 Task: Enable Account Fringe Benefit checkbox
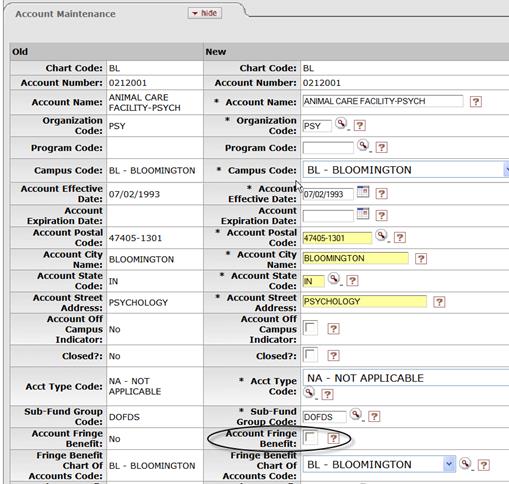[x=310, y=438]
